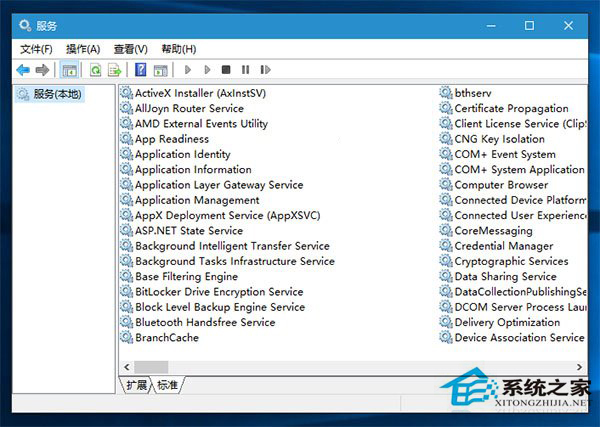Select Credential Manager service
The height and width of the screenshot is (427, 600).
(497, 246)
